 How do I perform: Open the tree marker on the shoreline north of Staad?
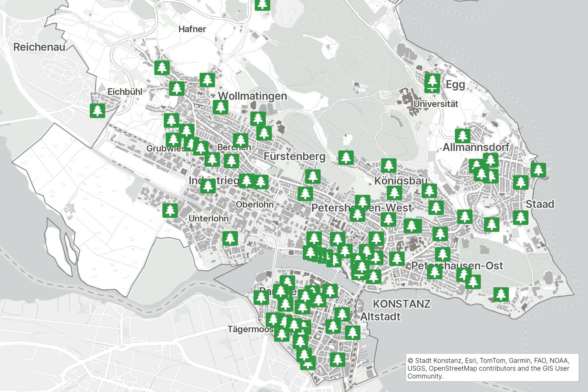tap(538, 170)
